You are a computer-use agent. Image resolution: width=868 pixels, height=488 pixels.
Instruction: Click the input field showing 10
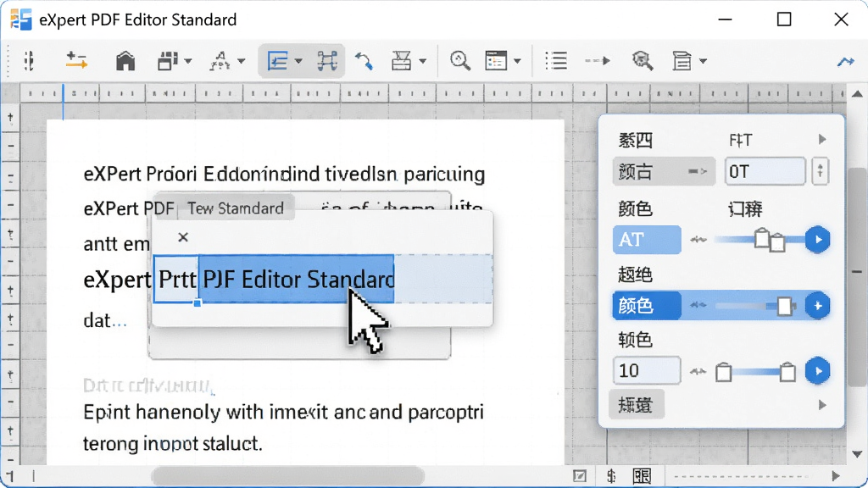647,371
